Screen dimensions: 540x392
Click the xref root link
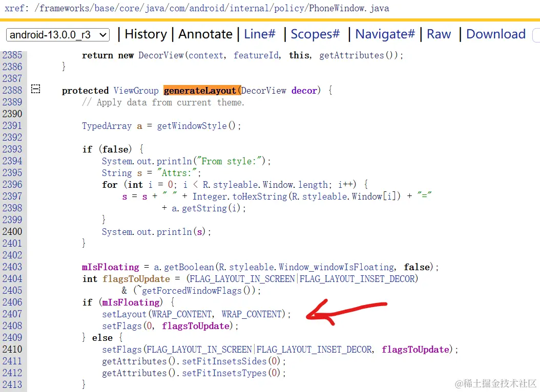pos(14,8)
